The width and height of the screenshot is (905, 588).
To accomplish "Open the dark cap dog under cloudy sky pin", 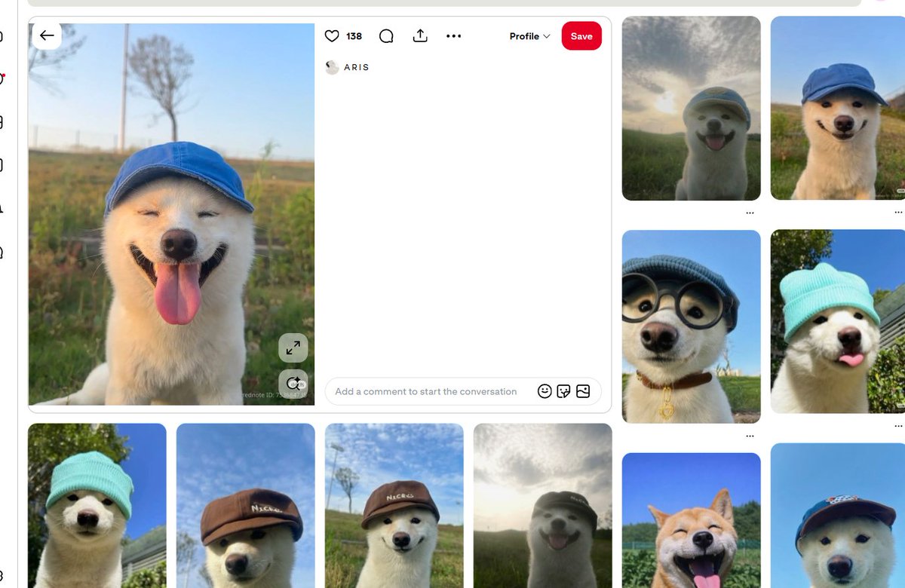I will (543, 506).
